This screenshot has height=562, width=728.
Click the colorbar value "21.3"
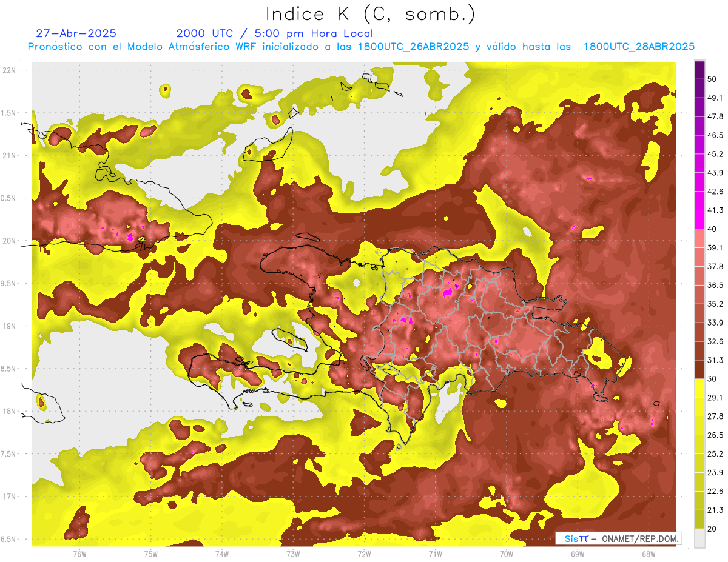[x=715, y=510]
